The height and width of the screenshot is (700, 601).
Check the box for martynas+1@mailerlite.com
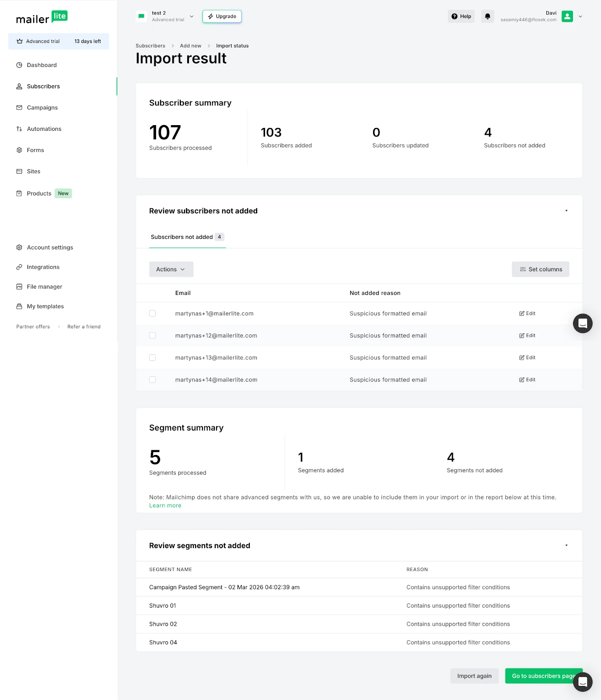153,314
